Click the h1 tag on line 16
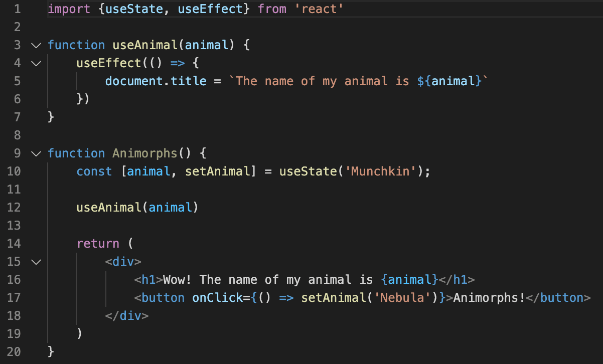 point(148,279)
